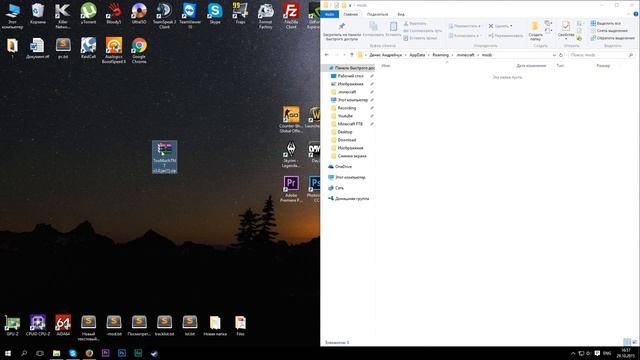Open Auslogics BoostSpeed desktop shortcut

113,50
